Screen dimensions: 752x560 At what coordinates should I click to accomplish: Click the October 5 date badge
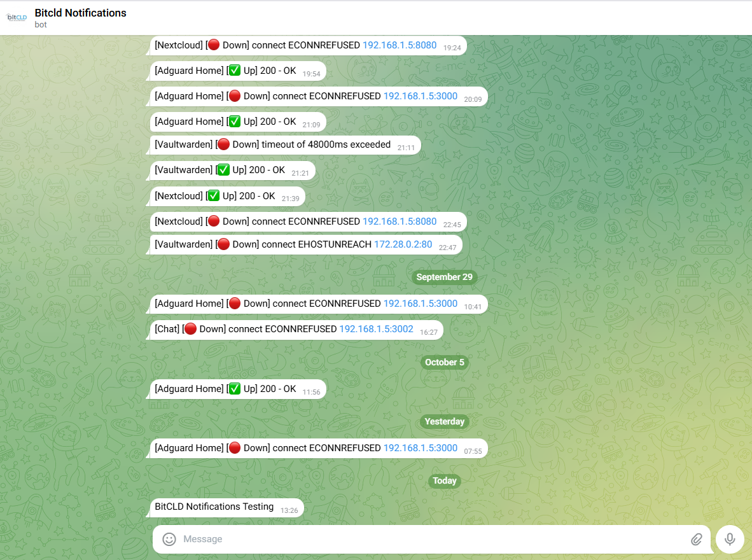tap(444, 362)
